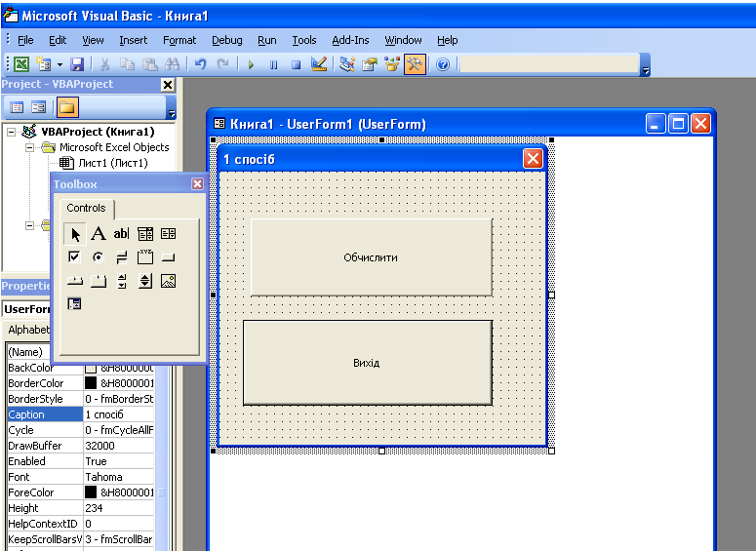The image size is (756, 551).
Task: Collapse the VBAProject (Книга1) tree node
Action: coord(11,132)
